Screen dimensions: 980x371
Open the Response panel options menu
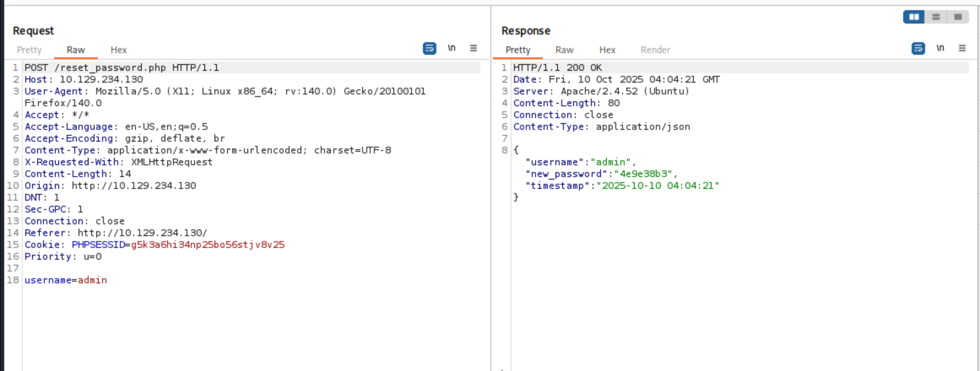point(962,48)
